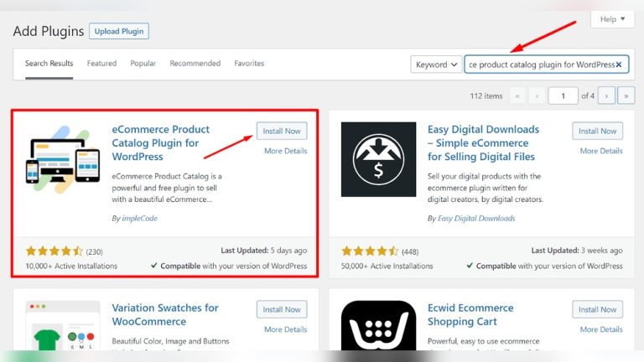The height and width of the screenshot is (362, 644).
Task: Click the eCommerce Product Catalog plugin icon
Action: pos(63,159)
